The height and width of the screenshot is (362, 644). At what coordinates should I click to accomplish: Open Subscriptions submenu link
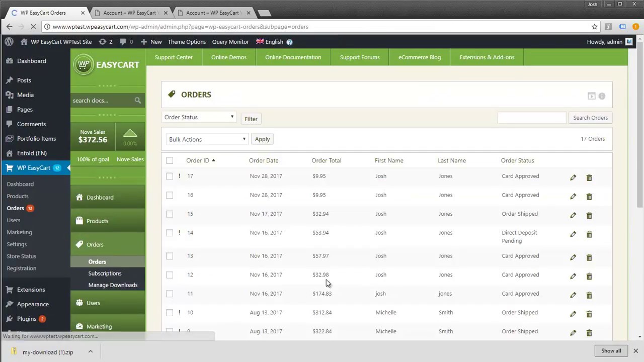coord(105,274)
